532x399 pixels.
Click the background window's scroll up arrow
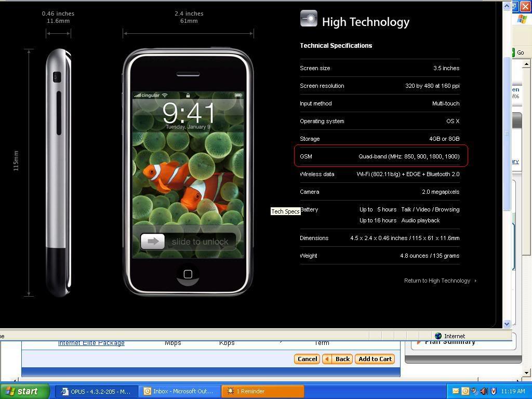pos(526,63)
